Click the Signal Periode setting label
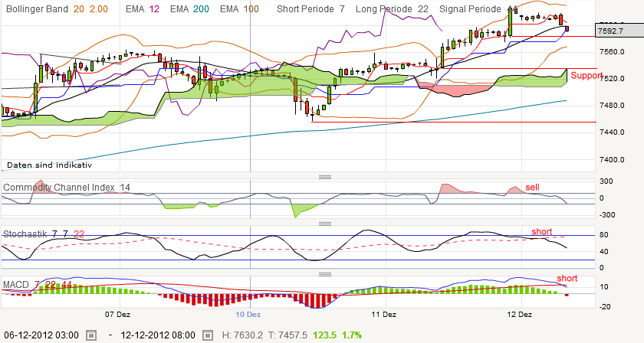The width and height of the screenshot is (644, 343). pos(470,9)
